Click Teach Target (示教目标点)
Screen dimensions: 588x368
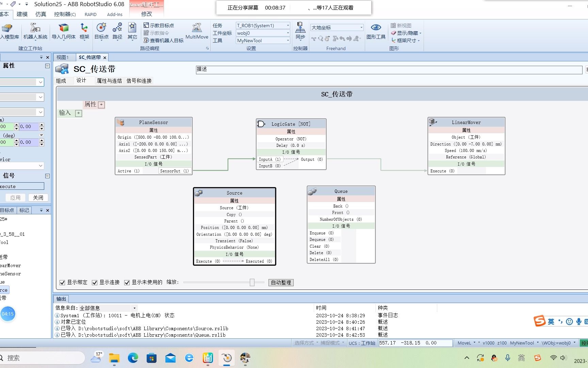click(159, 26)
